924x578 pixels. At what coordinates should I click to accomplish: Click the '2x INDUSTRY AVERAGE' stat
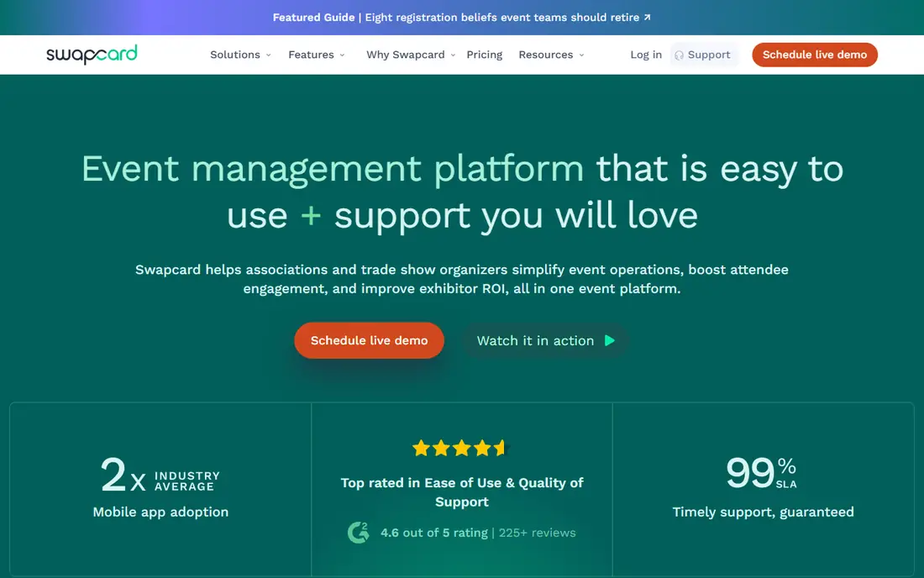160,475
